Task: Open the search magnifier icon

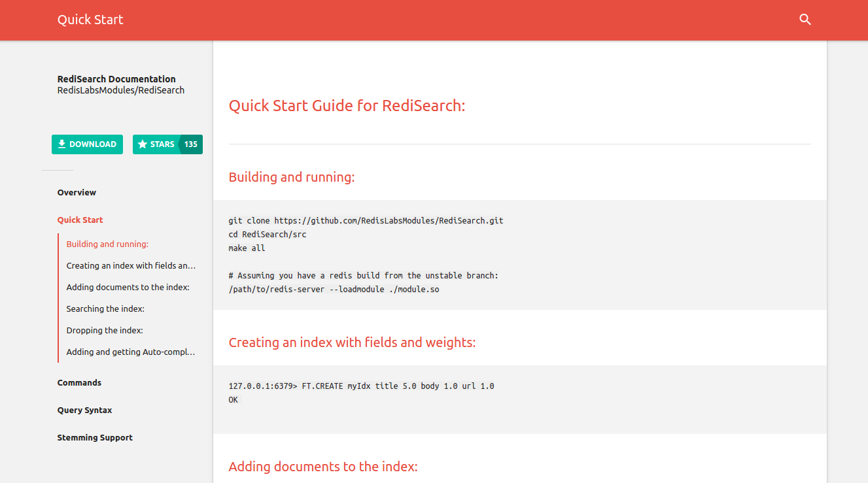Action: (805, 20)
